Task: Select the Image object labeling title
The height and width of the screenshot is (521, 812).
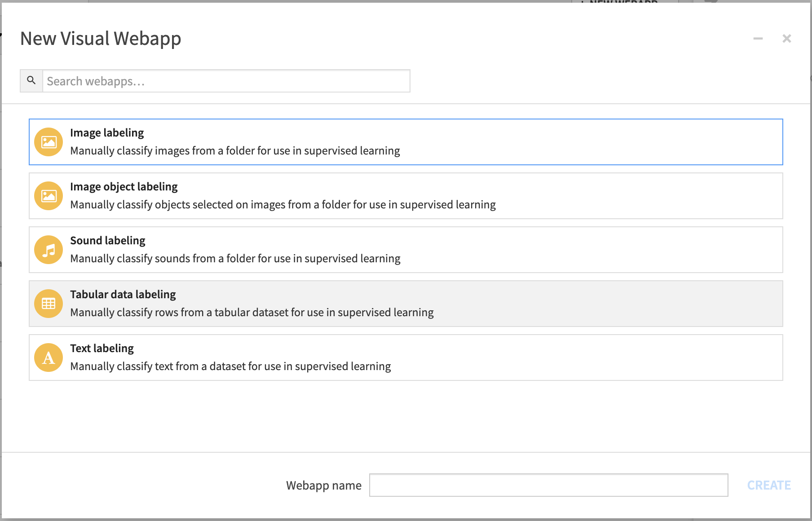Action: tap(124, 187)
